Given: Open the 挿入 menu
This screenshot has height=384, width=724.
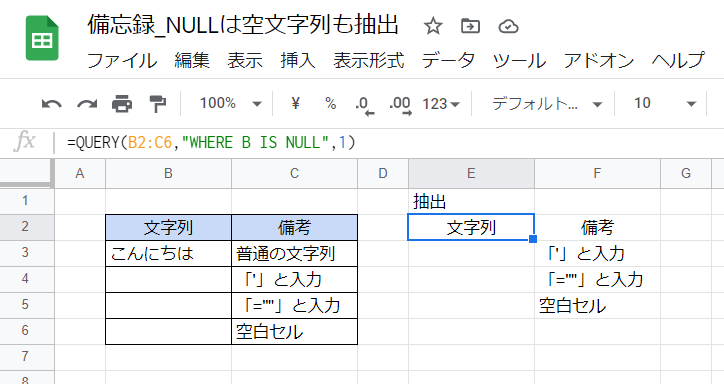Looking at the screenshot, I should [298, 60].
